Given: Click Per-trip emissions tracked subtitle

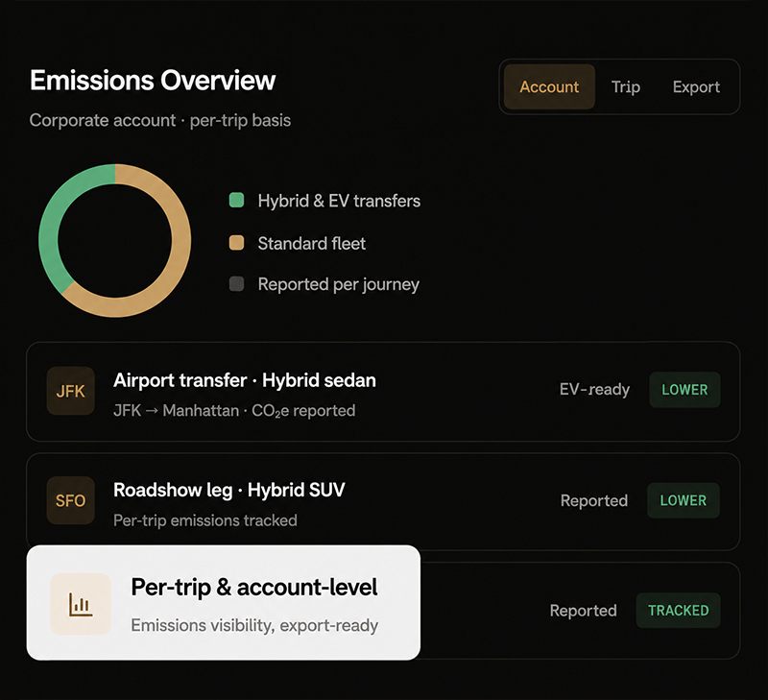Looking at the screenshot, I should (x=205, y=520).
